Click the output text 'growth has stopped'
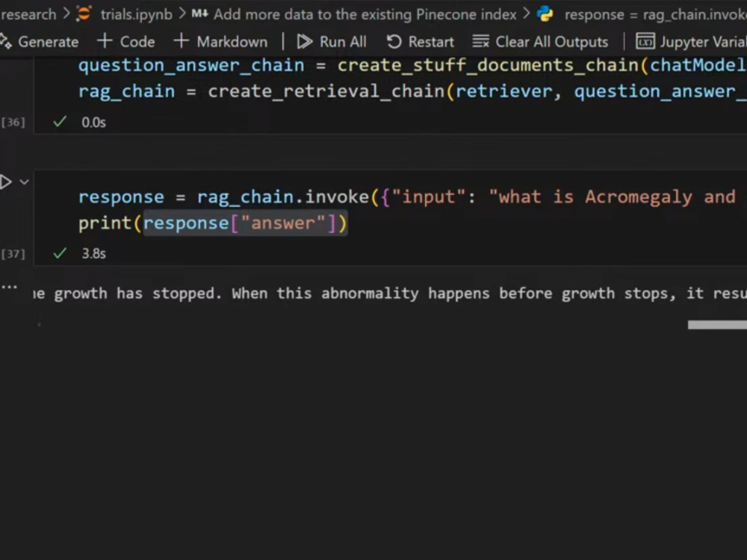Image resolution: width=747 pixels, height=560 pixels. [137, 293]
